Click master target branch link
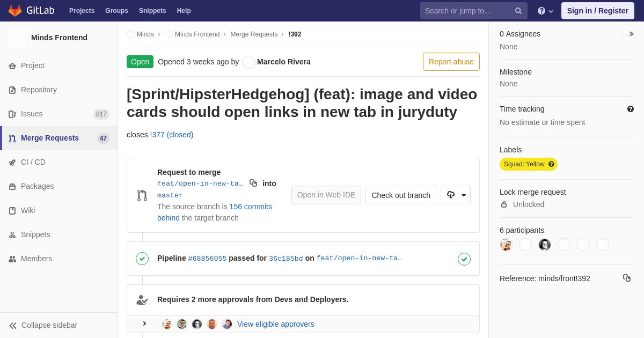Screen dimensions: 644x338 point(170,195)
